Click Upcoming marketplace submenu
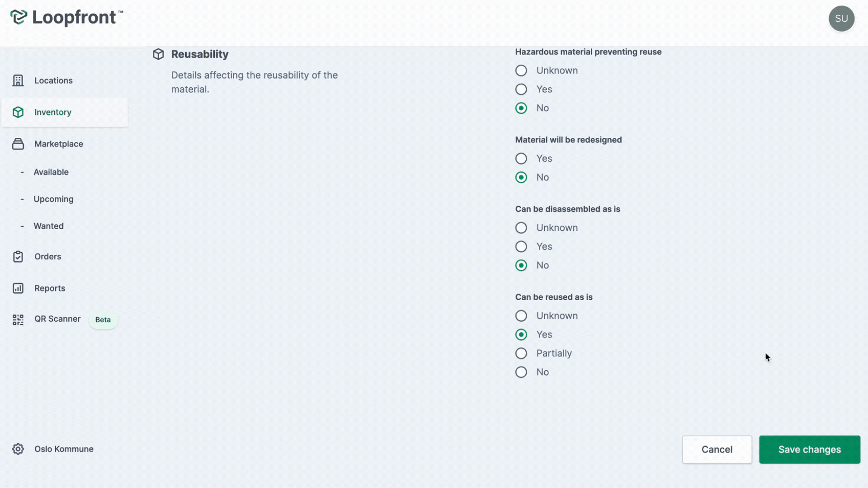Screen dimensions: 868x488 coord(54,199)
